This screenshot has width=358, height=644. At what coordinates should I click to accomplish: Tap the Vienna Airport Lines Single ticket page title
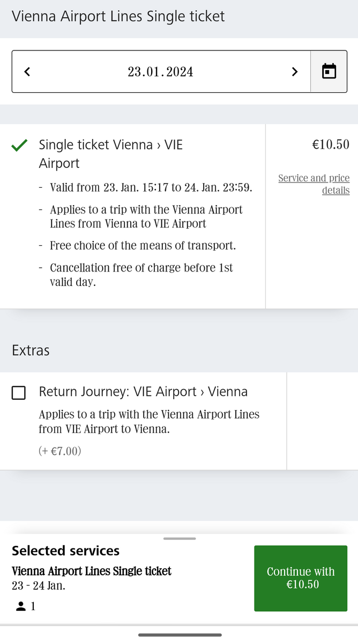(118, 17)
